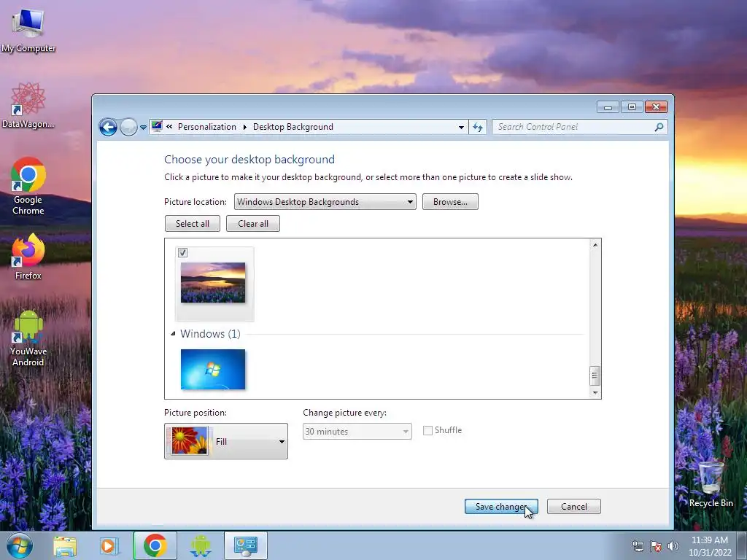Viewport: 747px width, 560px height.
Task: Select the sunset landscape wallpaper thumbnail
Action: pyautogui.click(x=213, y=283)
